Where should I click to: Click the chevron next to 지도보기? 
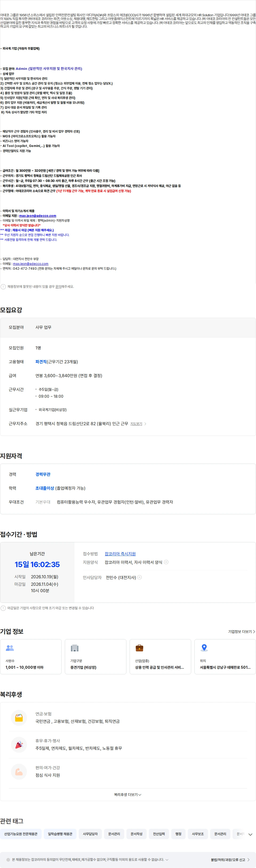145,424
